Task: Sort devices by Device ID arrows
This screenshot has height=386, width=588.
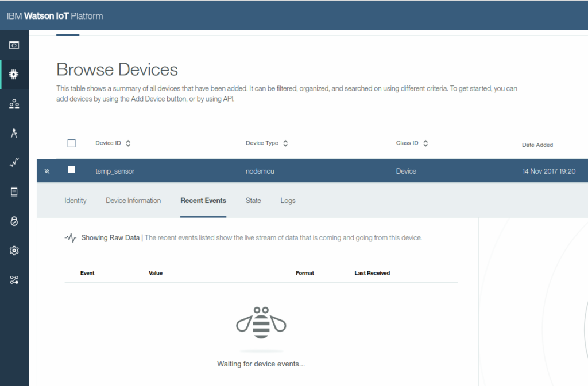Action: tap(128, 143)
